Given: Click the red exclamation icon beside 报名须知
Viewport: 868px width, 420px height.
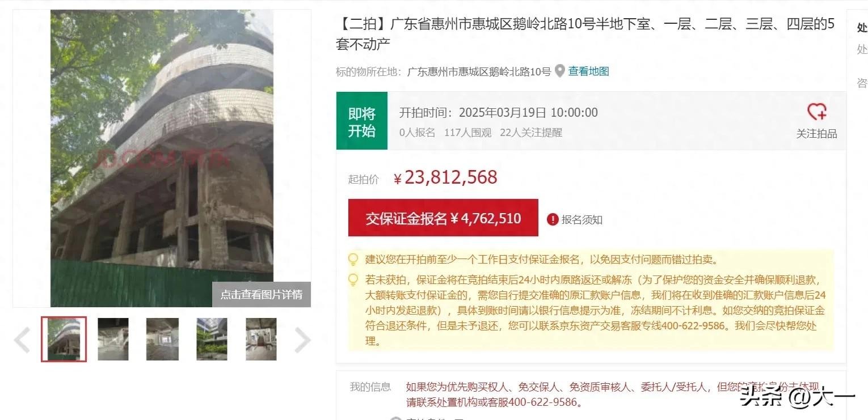Looking at the screenshot, I should [553, 219].
